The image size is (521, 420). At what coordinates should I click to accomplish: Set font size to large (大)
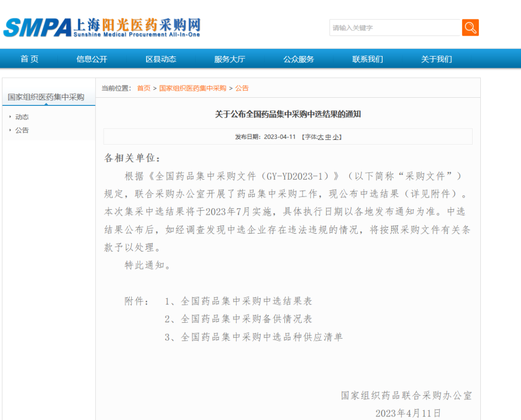pyautogui.click(x=321, y=137)
